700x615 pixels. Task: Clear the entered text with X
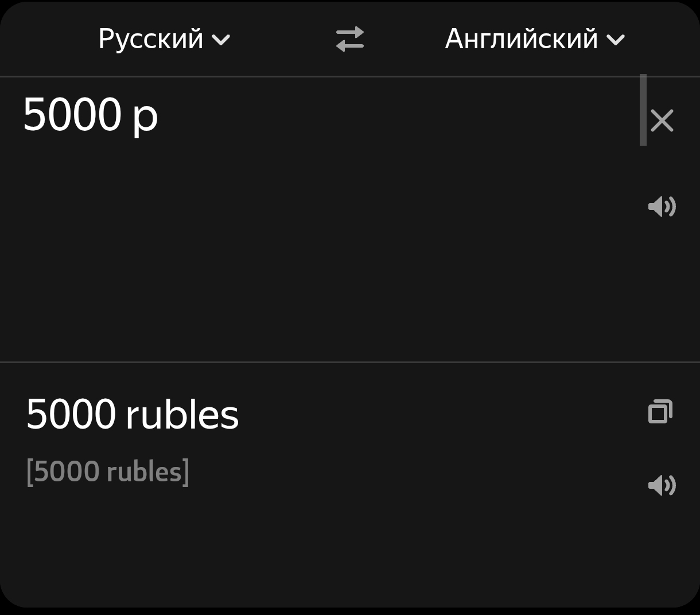coord(662,121)
